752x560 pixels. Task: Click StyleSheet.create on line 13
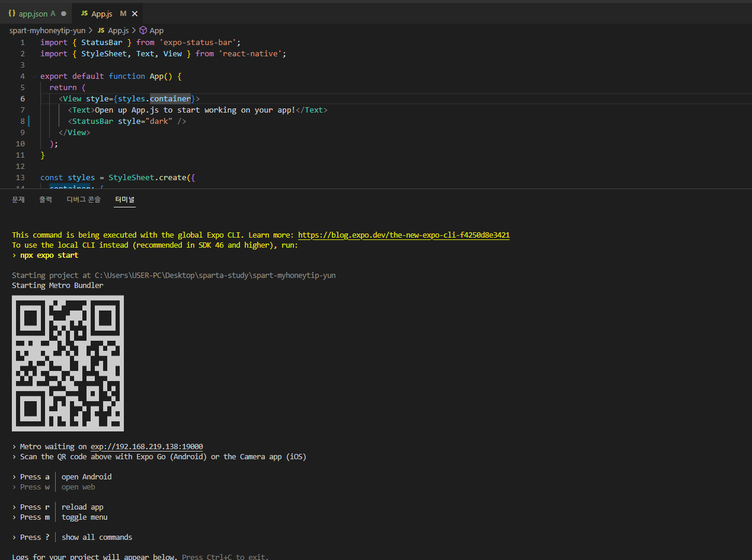click(x=147, y=178)
